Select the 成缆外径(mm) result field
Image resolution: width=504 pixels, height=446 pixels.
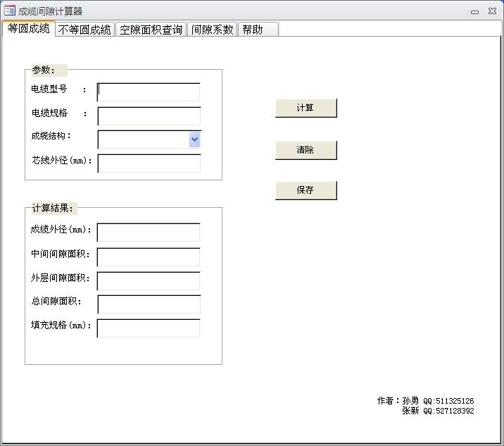149,232
